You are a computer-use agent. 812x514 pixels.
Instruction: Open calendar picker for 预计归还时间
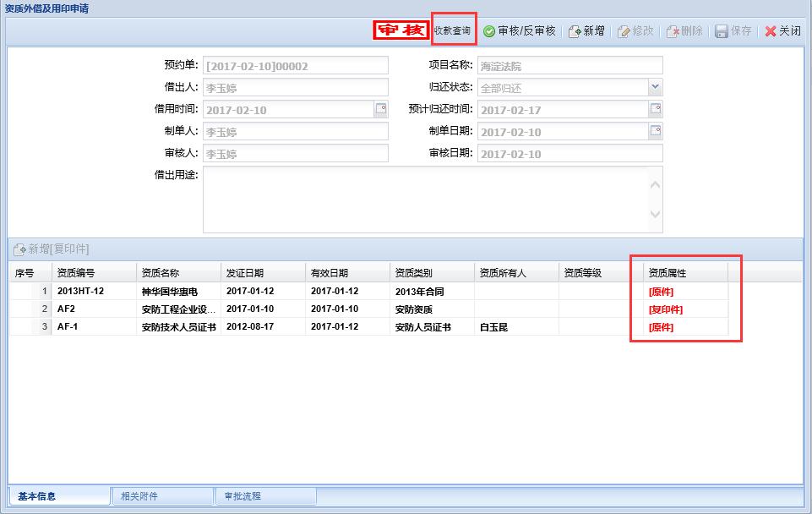(x=655, y=109)
